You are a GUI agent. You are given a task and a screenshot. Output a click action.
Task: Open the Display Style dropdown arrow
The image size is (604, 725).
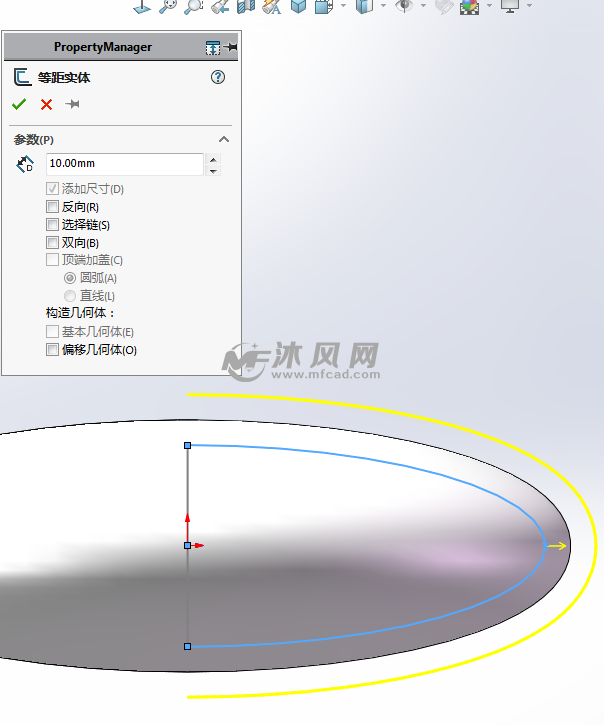pyautogui.click(x=383, y=6)
